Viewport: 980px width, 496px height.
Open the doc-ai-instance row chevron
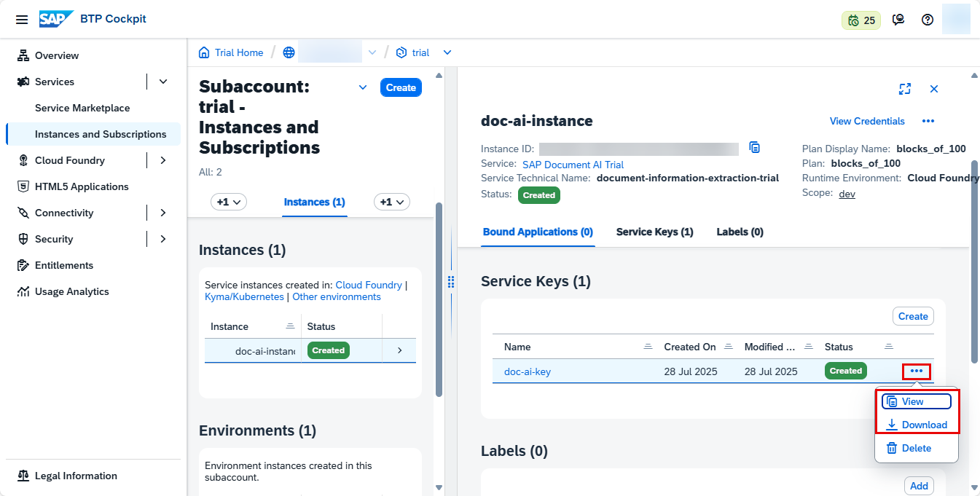tap(399, 350)
